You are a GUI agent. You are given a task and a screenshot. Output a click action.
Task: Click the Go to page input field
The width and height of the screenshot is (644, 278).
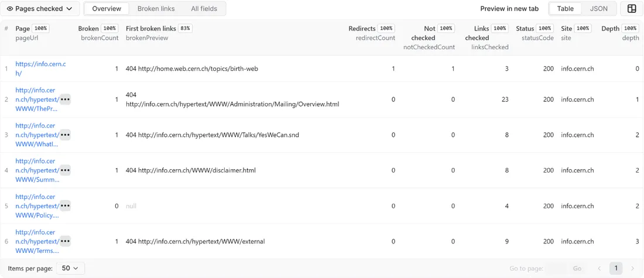coord(557,268)
